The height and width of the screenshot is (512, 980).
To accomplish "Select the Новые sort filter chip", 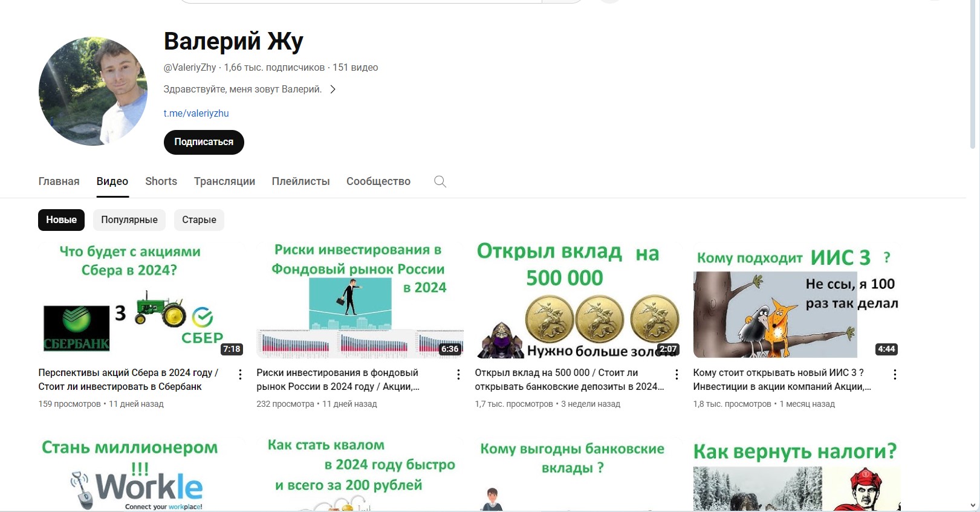I will pyautogui.click(x=61, y=220).
